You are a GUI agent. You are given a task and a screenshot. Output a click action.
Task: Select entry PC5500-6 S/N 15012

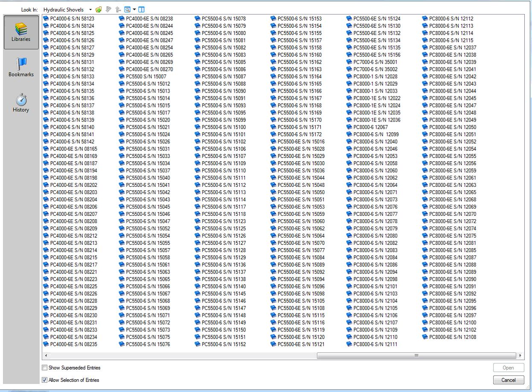pyautogui.click(x=148, y=84)
